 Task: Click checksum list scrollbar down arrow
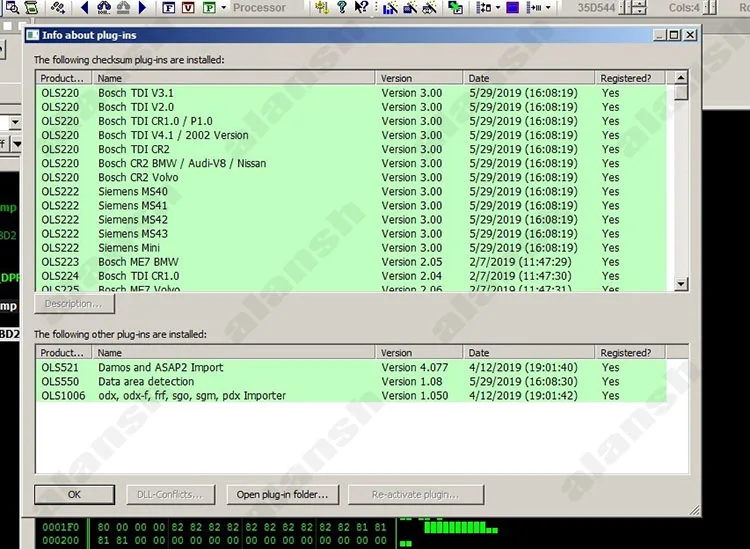point(681,284)
